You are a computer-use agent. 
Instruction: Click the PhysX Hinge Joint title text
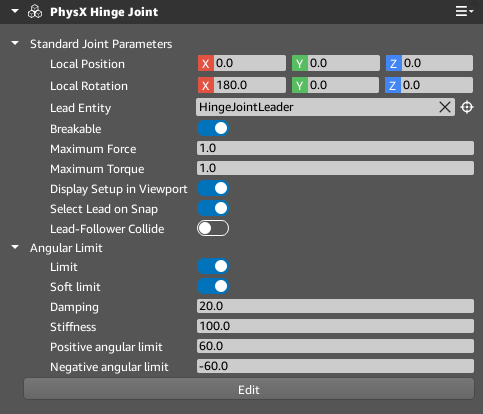tap(104, 12)
